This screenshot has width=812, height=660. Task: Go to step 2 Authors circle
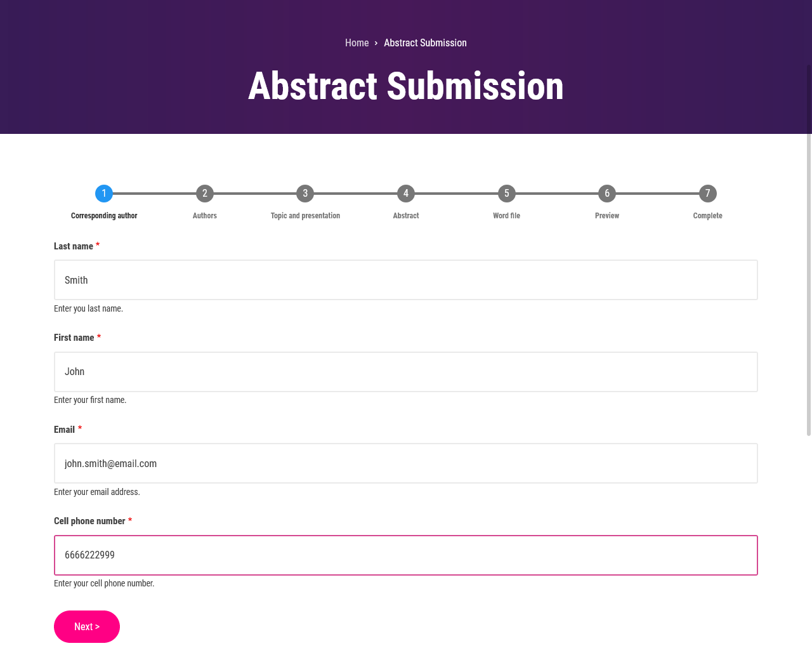[205, 194]
